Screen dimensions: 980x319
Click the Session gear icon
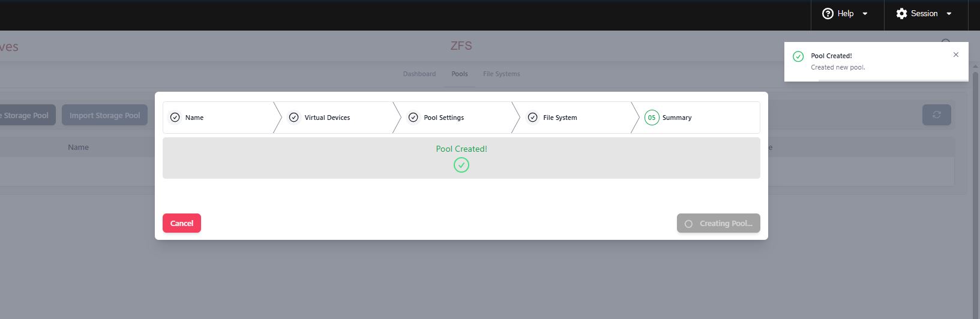point(901,13)
